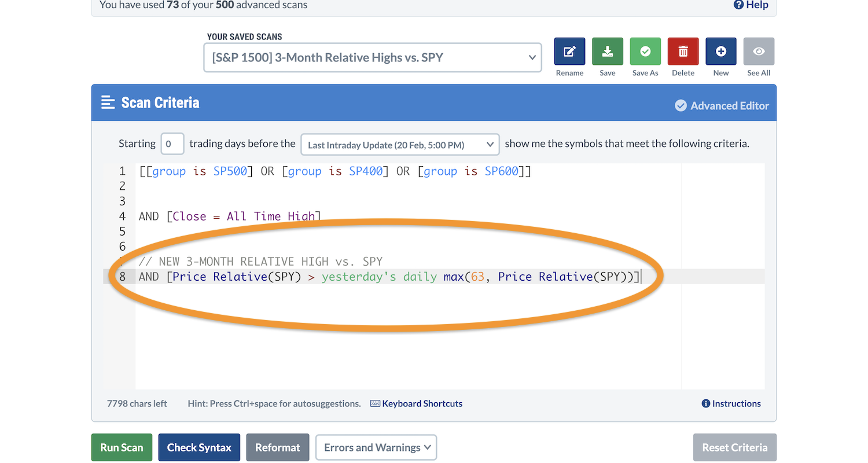
Task: Click the Reformat button
Action: pos(278,447)
